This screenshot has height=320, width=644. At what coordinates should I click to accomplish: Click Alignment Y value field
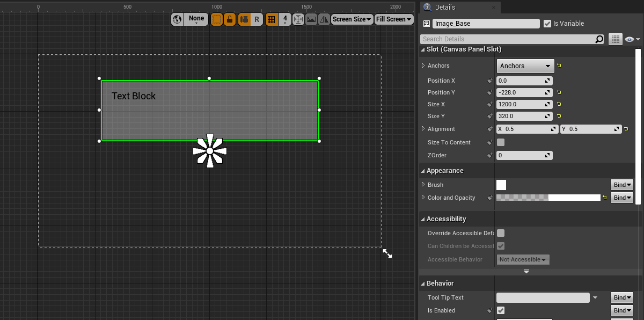(591, 129)
